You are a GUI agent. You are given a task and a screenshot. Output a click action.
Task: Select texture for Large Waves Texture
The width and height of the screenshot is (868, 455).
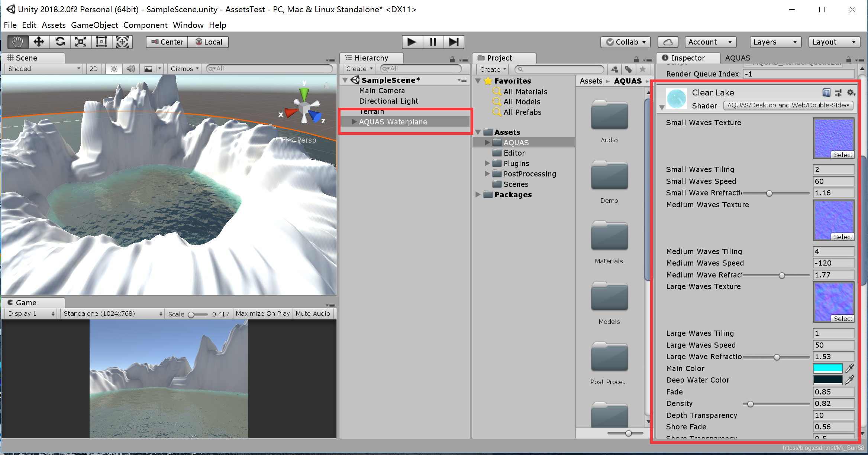click(x=843, y=319)
